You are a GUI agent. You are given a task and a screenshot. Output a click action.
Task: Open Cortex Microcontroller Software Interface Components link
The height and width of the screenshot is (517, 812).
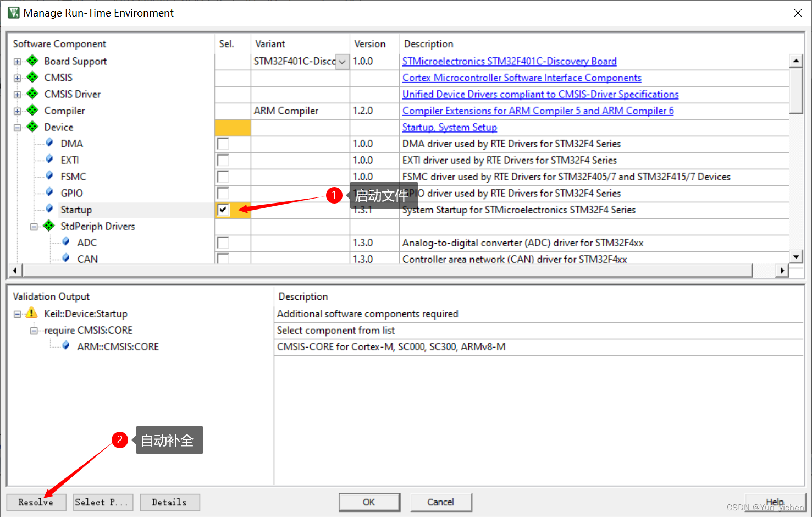click(x=522, y=78)
